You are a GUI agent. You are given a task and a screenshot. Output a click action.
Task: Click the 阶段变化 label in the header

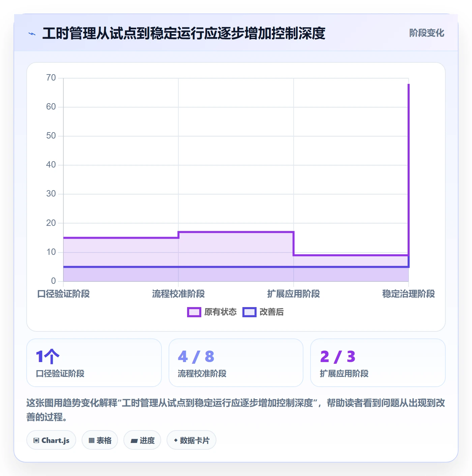tap(427, 33)
